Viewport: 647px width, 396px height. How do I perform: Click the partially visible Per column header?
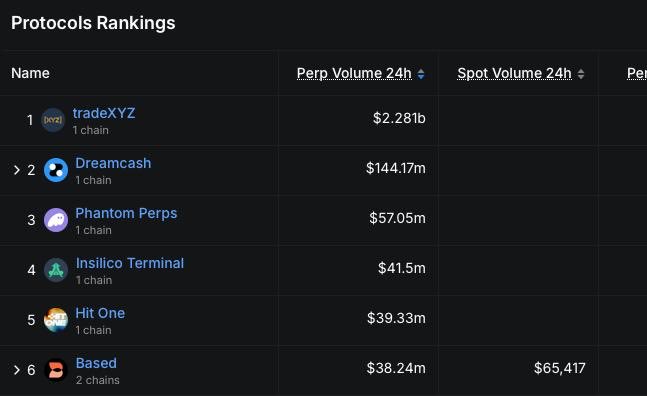(x=637, y=73)
